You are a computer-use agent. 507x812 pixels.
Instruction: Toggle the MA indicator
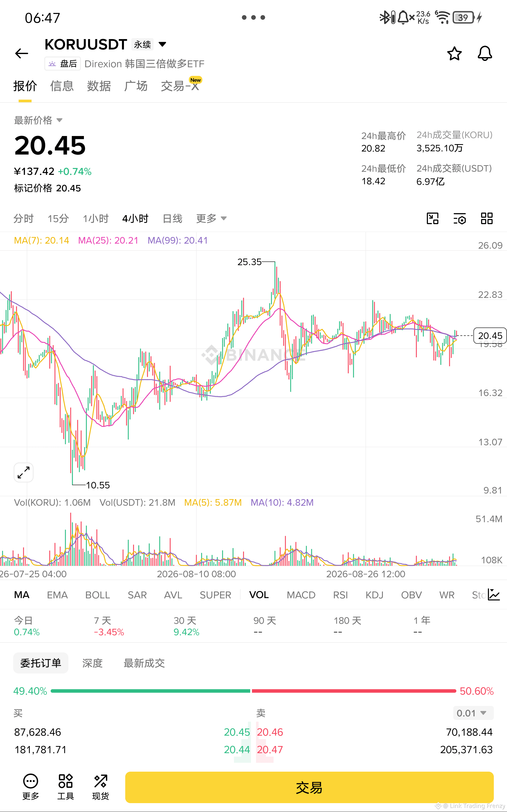pyautogui.click(x=22, y=595)
